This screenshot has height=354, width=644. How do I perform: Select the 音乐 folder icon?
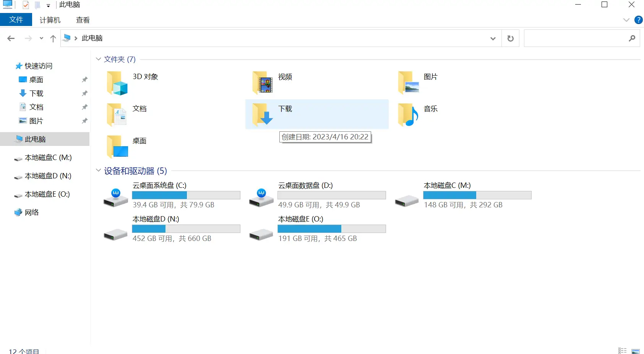click(x=408, y=115)
